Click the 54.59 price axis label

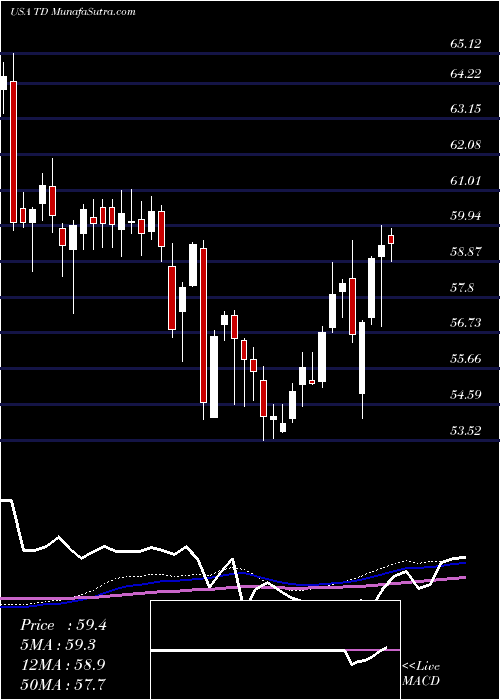click(x=465, y=395)
